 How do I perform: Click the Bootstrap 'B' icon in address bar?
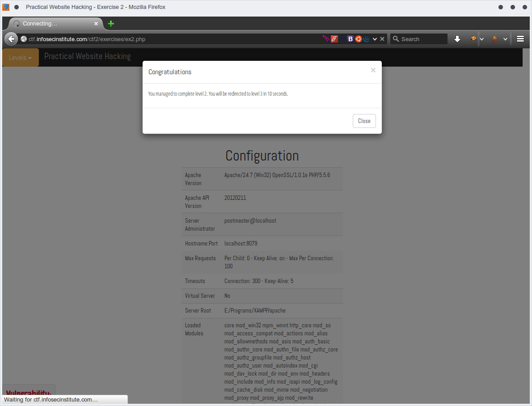point(350,39)
